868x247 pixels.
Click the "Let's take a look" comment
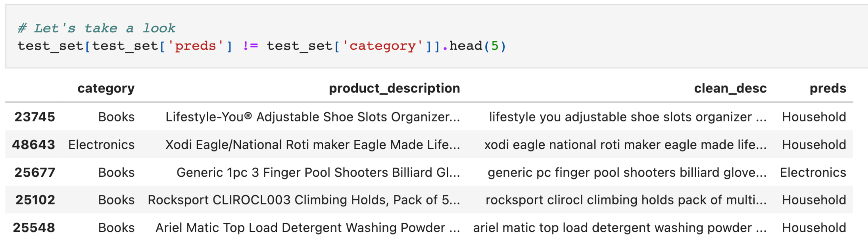click(96, 28)
